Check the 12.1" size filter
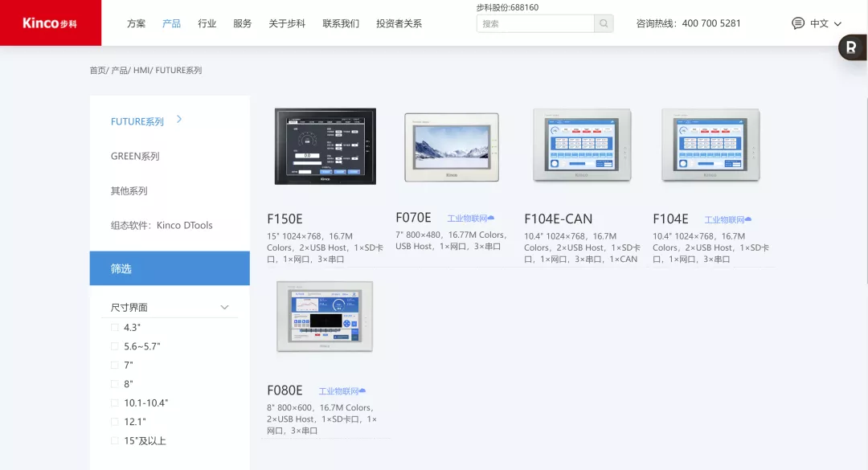 point(115,421)
